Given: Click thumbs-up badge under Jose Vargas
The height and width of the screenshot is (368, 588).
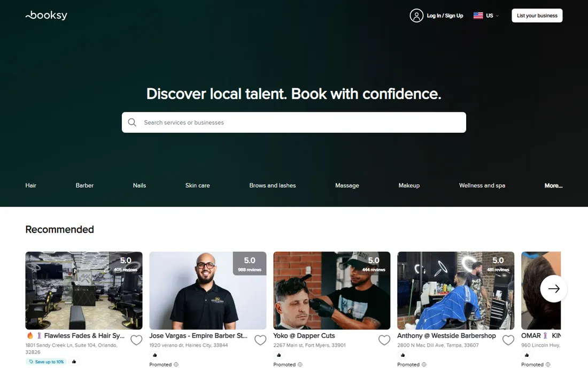Looking at the screenshot, I should click(155, 355).
